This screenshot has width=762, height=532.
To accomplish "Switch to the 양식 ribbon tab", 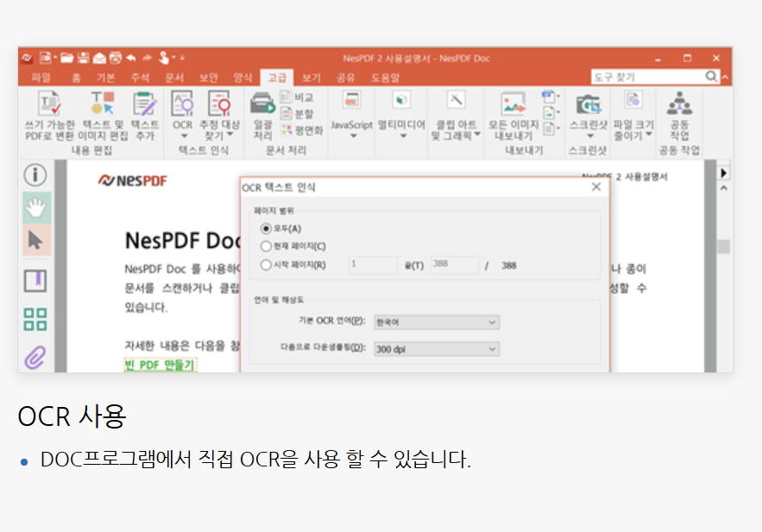I will (x=243, y=78).
